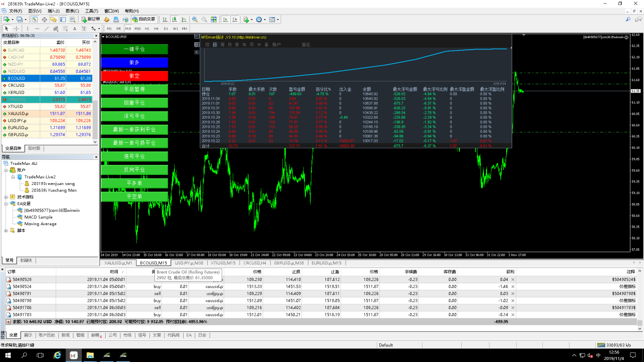
Task: Switch chart to candlestick mode icon
Action: click(174, 20)
